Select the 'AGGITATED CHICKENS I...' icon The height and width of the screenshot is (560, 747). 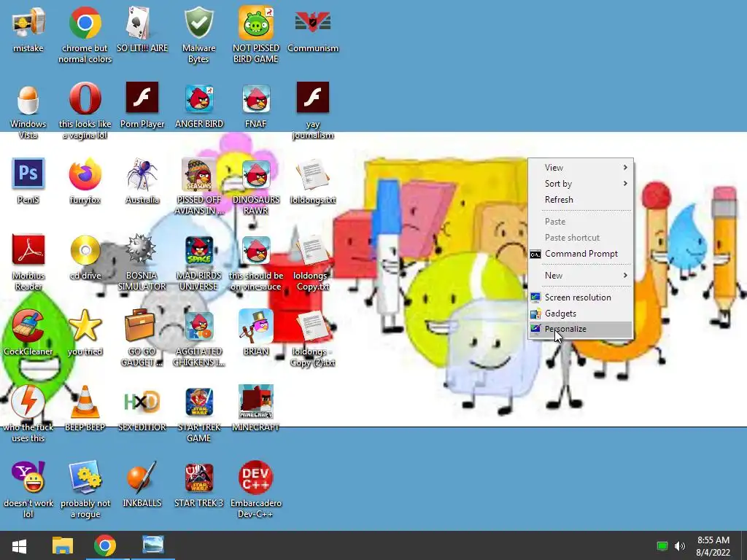(x=198, y=327)
